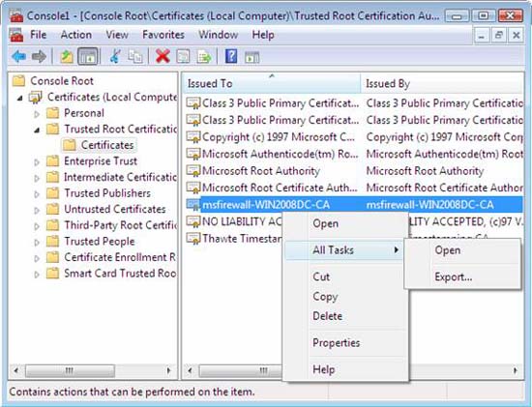Expand the Third-Party Root Certification node
Viewport: 532px width, 407px height.
click(37, 226)
